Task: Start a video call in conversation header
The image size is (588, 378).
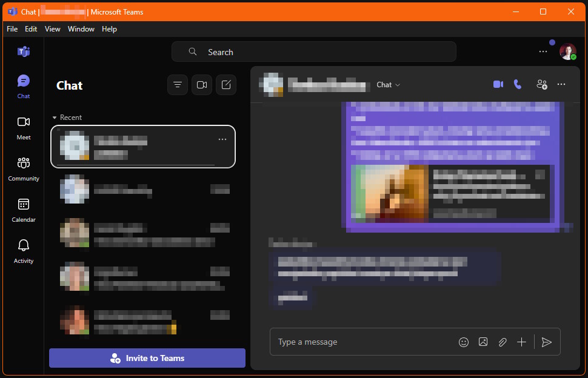Action: [x=498, y=84]
